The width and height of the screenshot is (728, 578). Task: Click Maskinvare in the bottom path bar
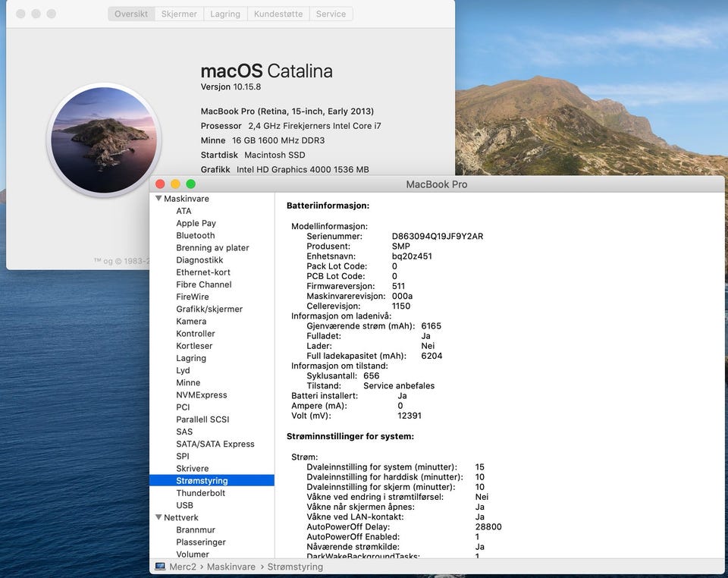(x=231, y=567)
